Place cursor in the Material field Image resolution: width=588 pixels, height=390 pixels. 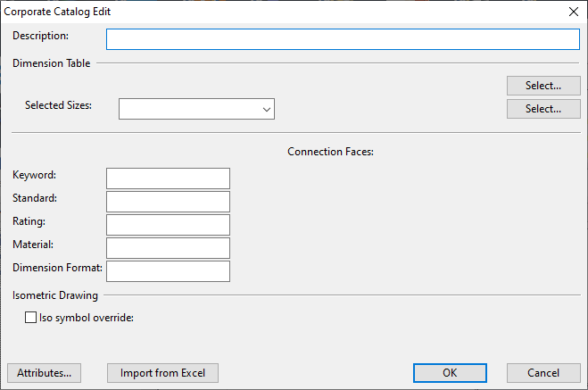point(168,248)
